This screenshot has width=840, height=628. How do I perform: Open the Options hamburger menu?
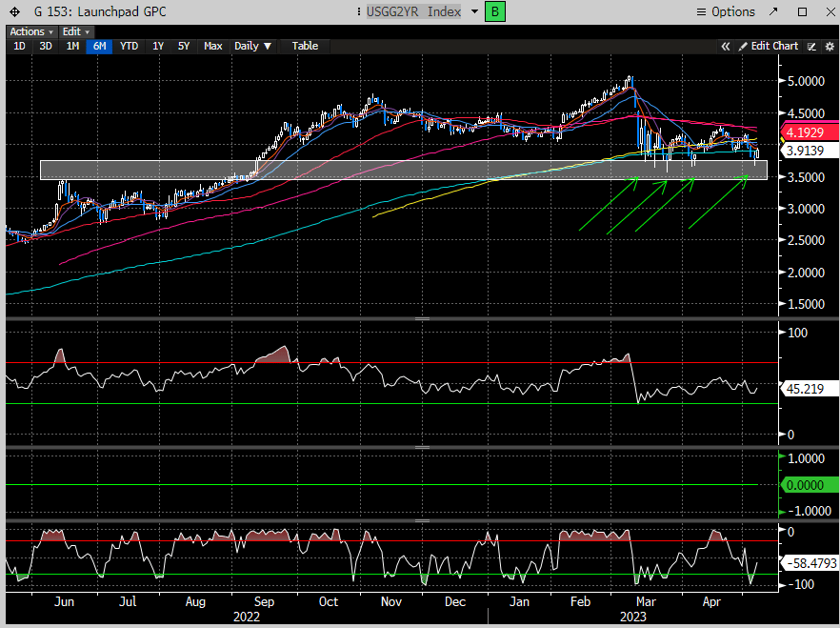[726, 12]
